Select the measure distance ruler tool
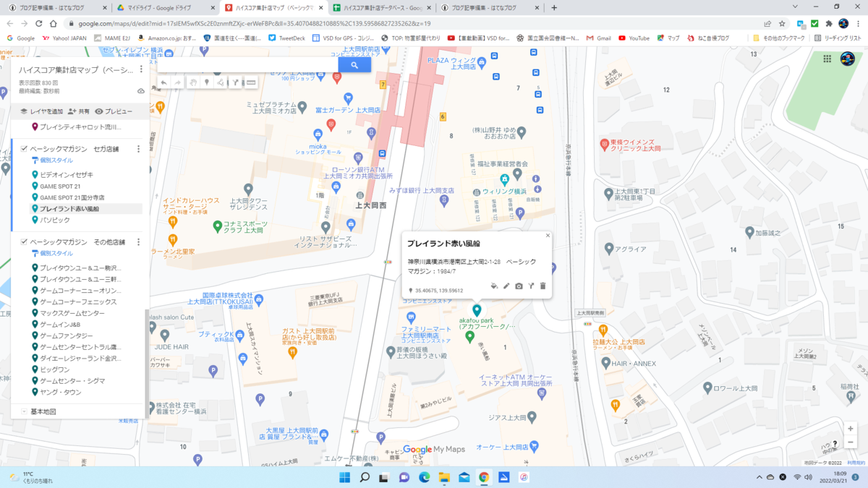This screenshot has width=868, height=488. coord(251,83)
